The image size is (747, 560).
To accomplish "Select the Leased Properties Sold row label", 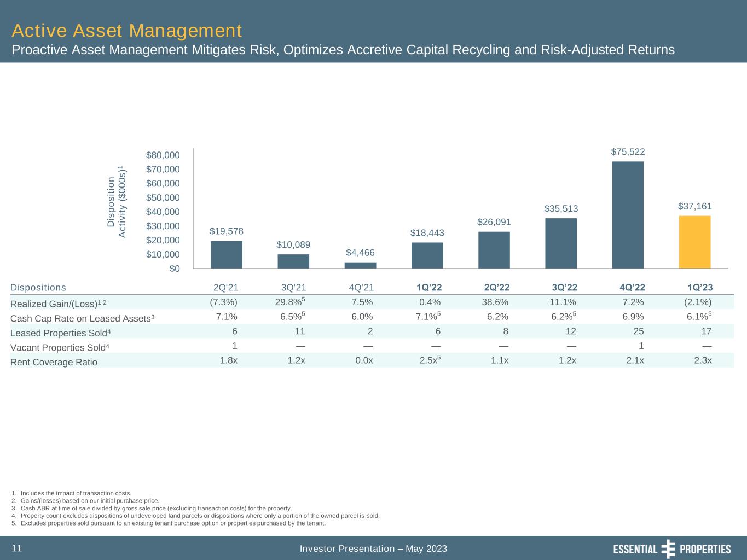I will click(60, 332).
